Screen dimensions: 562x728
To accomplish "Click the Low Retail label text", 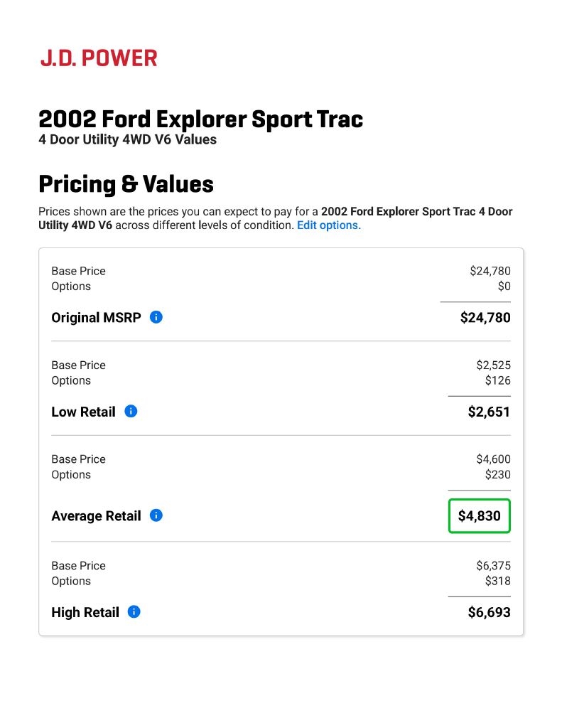I will click(x=83, y=412).
